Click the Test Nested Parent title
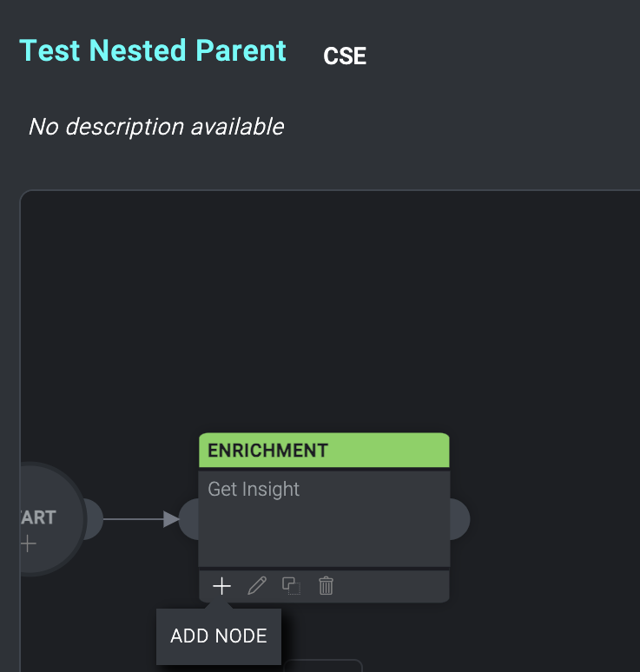 pos(153,50)
